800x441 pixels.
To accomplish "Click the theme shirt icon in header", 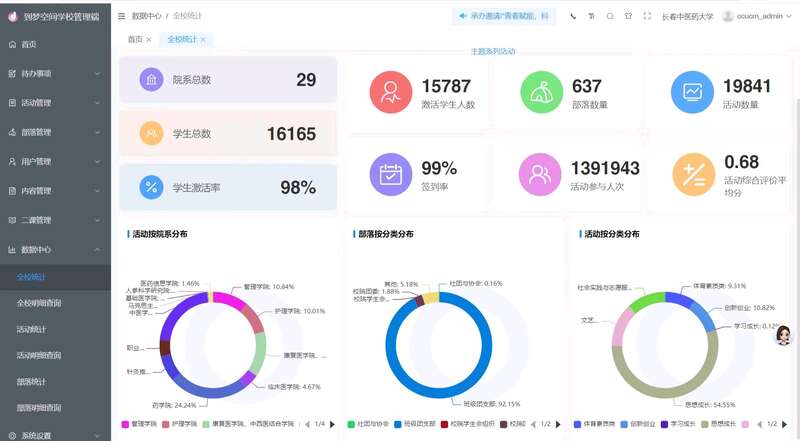I will 628,16.
